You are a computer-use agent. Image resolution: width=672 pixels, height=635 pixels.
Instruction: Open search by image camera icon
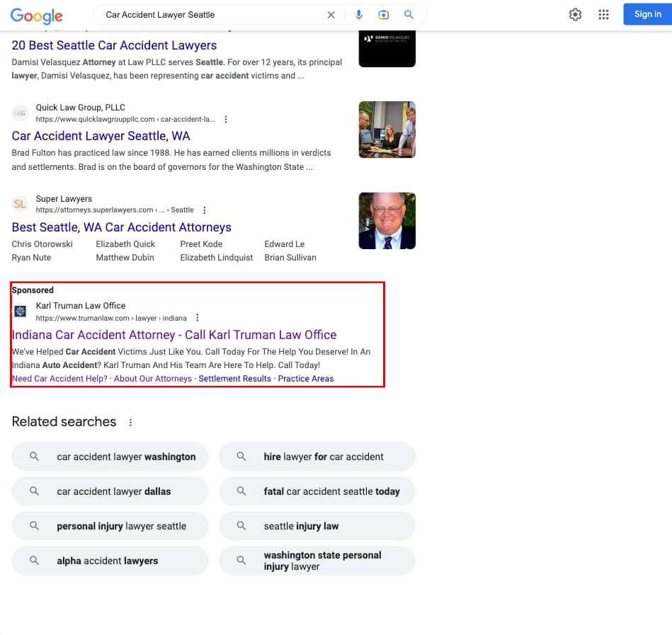pyautogui.click(x=384, y=15)
